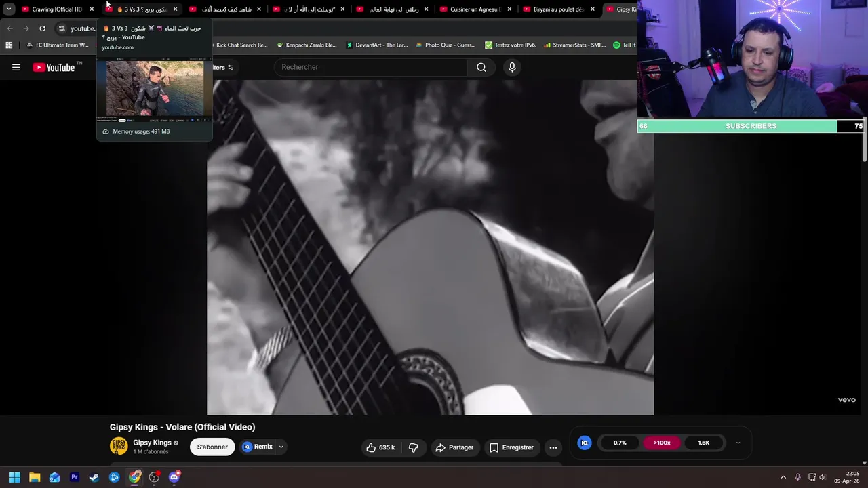Open 'Testez votre IPv6.' bookmark

[x=510, y=45]
